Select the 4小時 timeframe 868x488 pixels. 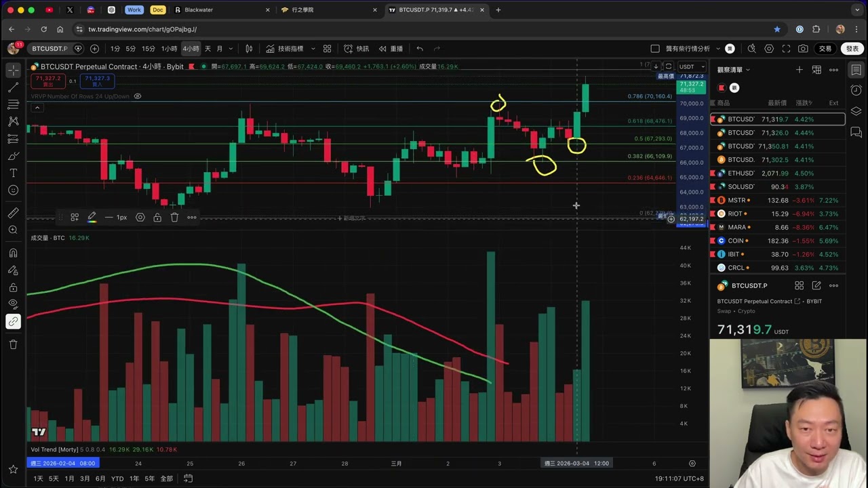(x=191, y=49)
